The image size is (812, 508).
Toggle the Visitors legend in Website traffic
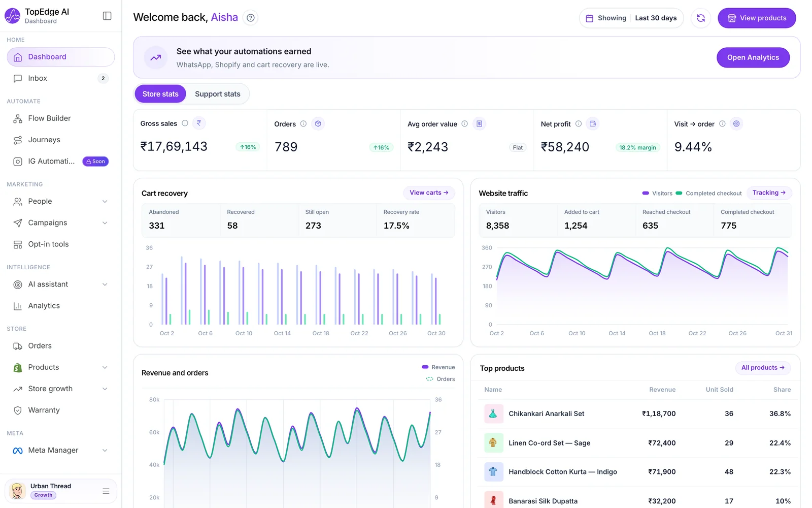(657, 194)
